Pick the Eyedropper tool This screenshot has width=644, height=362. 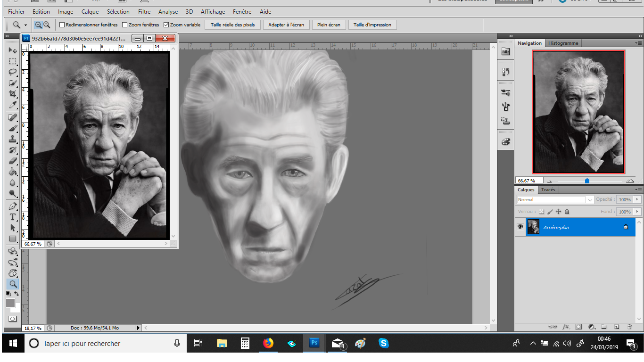pos(13,105)
